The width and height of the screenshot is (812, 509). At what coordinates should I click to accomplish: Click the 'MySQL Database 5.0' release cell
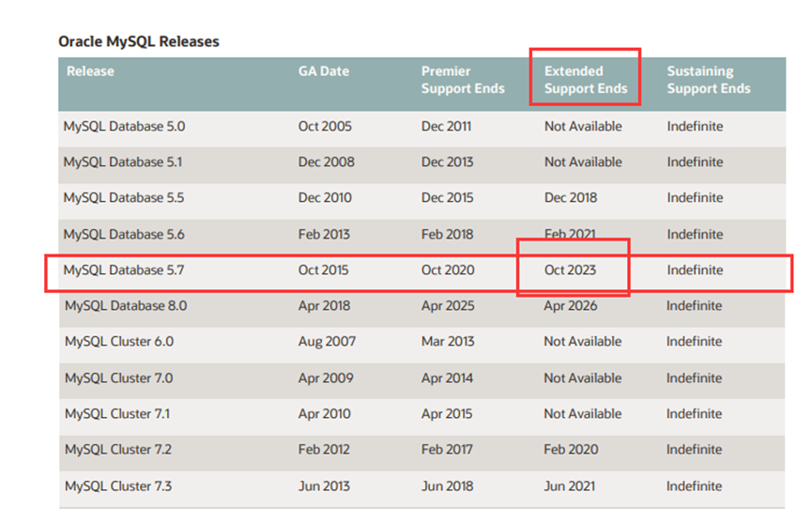124,127
